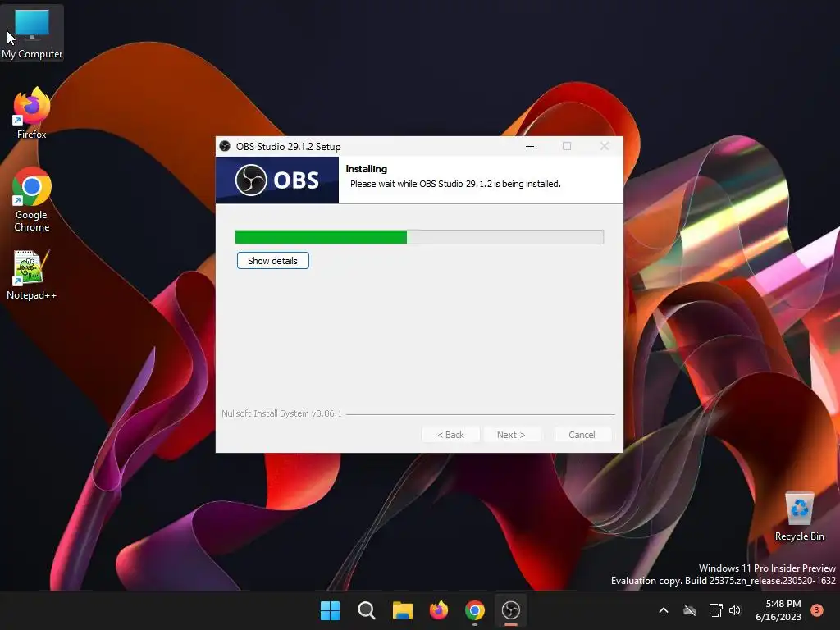Click Show details in the installer
This screenshot has height=630, width=840.
click(x=272, y=261)
